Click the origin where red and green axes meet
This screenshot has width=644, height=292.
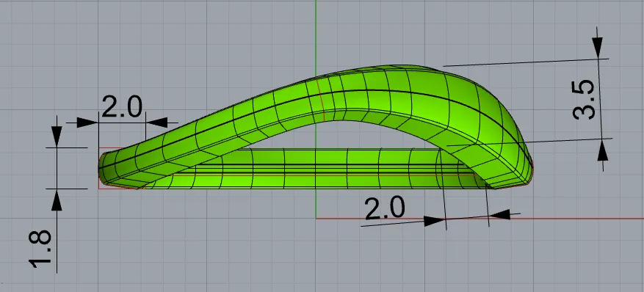tap(316, 218)
